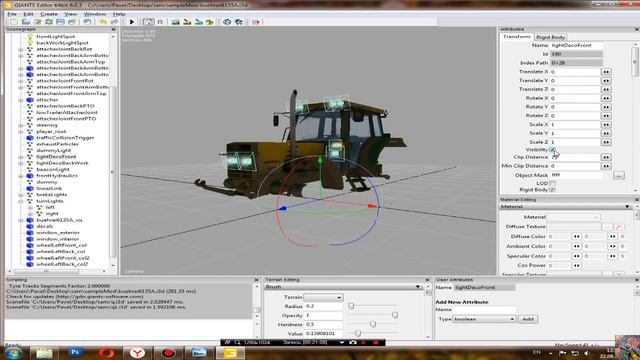Switch to the Transform tab

coord(517,37)
